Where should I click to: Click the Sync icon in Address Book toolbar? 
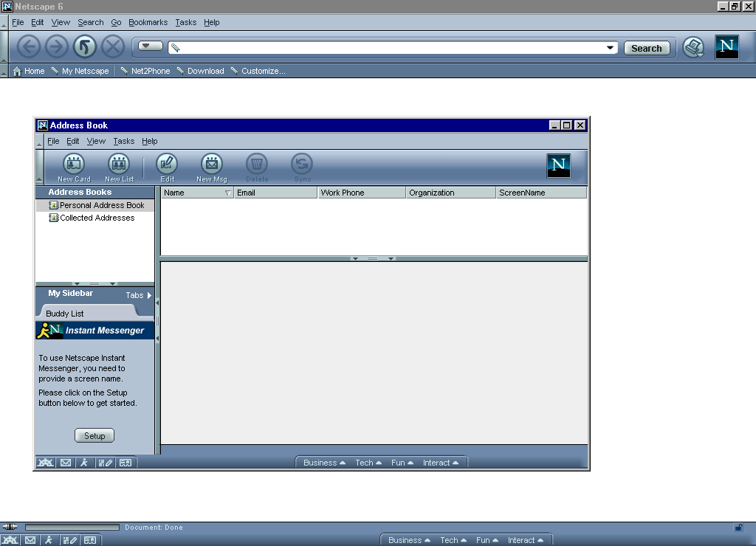point(302,168)
